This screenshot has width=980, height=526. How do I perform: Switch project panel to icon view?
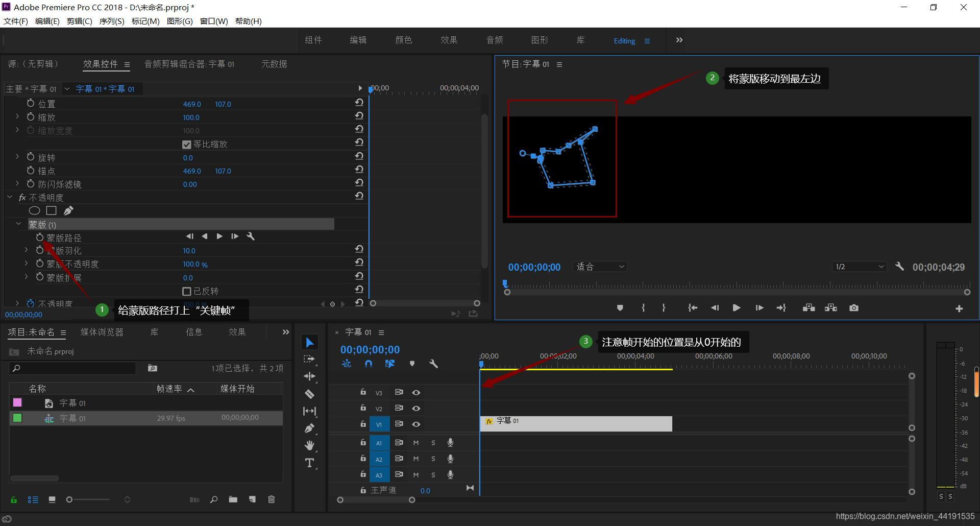click(x=52, y=499)
